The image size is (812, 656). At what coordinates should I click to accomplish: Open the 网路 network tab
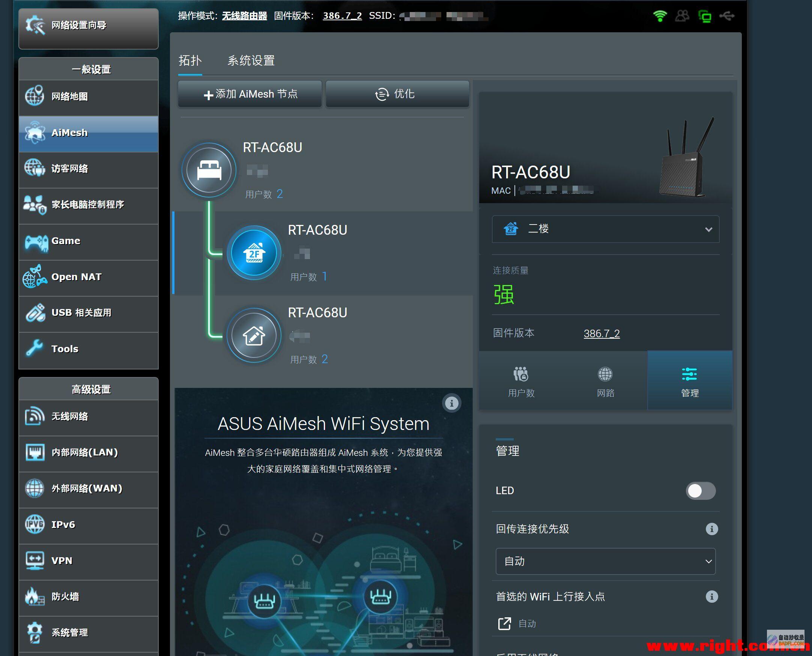coord(605,381)
